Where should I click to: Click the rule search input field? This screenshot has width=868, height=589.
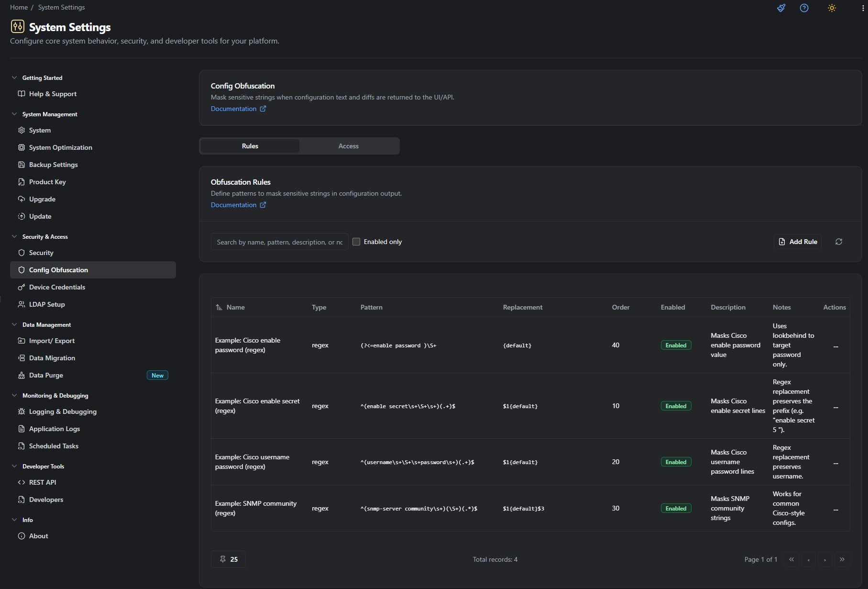279,242
